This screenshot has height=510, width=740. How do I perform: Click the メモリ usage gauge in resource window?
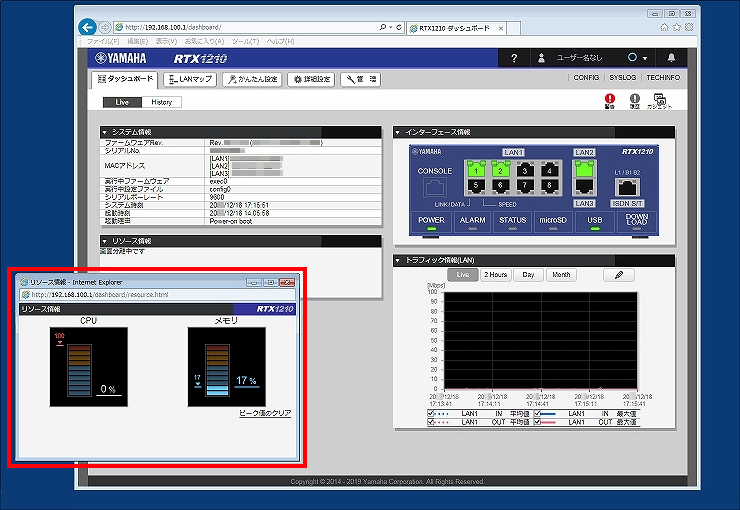point(227,367)
